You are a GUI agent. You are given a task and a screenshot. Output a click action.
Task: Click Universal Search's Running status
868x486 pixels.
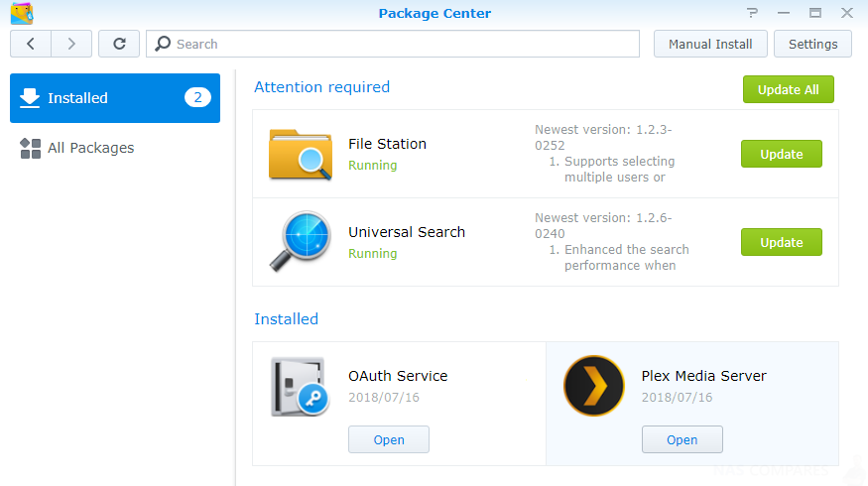373,254
